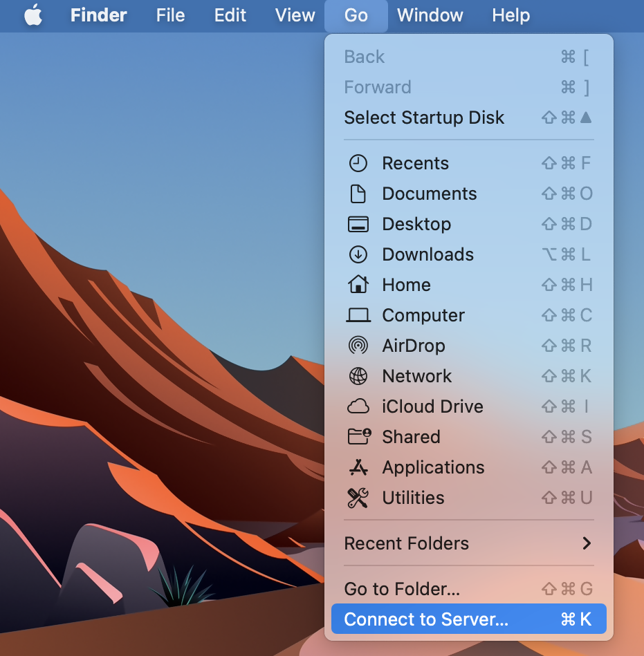Select Recents from the Go menu
The height and width of the screenshot is (656, 644).
click(468, 163)
